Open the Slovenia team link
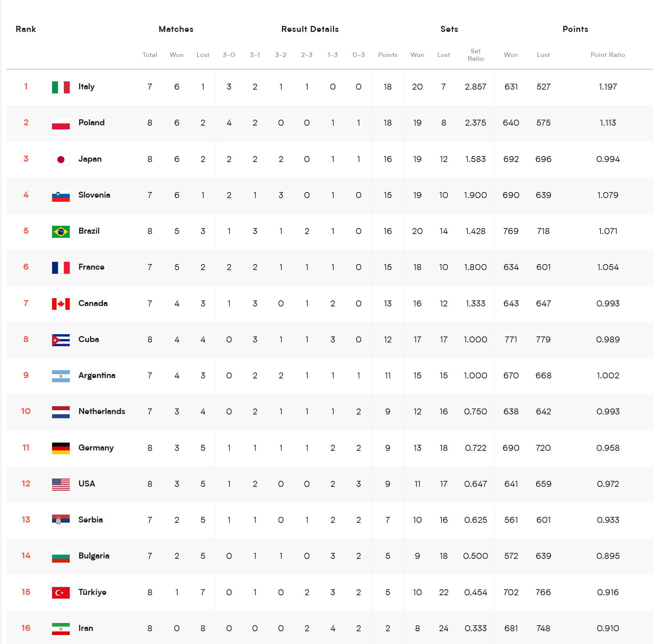This screenshot has height=644, width=653. coord(94,195)
